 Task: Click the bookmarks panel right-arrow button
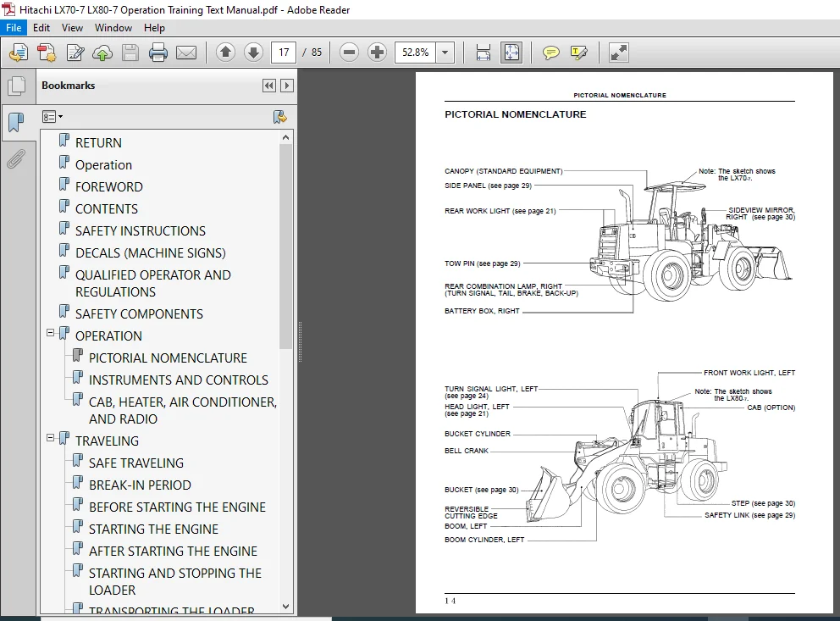click(287, 86)
